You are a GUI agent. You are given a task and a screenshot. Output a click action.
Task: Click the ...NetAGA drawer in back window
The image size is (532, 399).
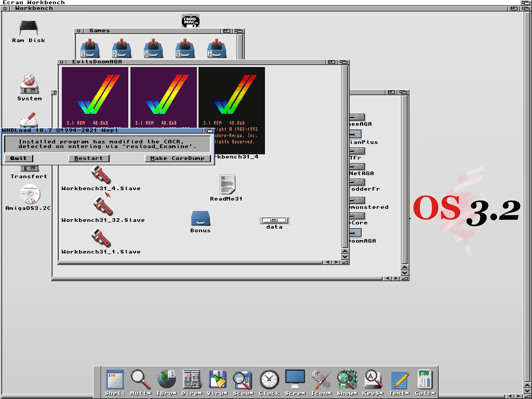(357, 167)
